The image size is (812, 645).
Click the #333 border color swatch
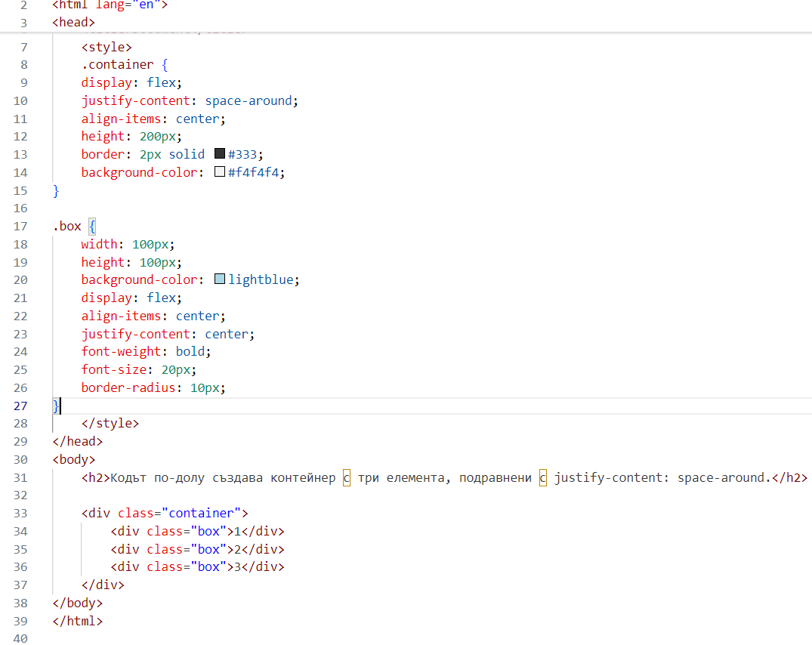pyautogui.click(x=220, y=154)
